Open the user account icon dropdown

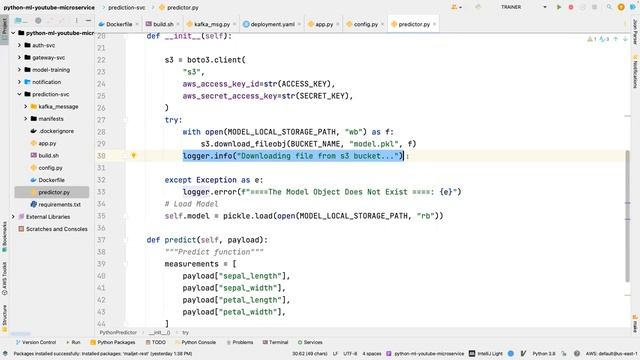tap(456, 7)
